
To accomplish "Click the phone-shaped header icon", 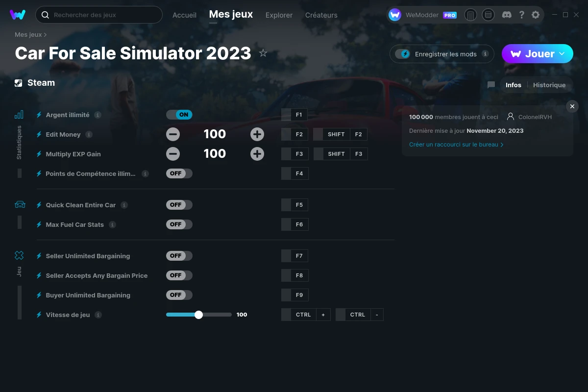I will 470,15.
